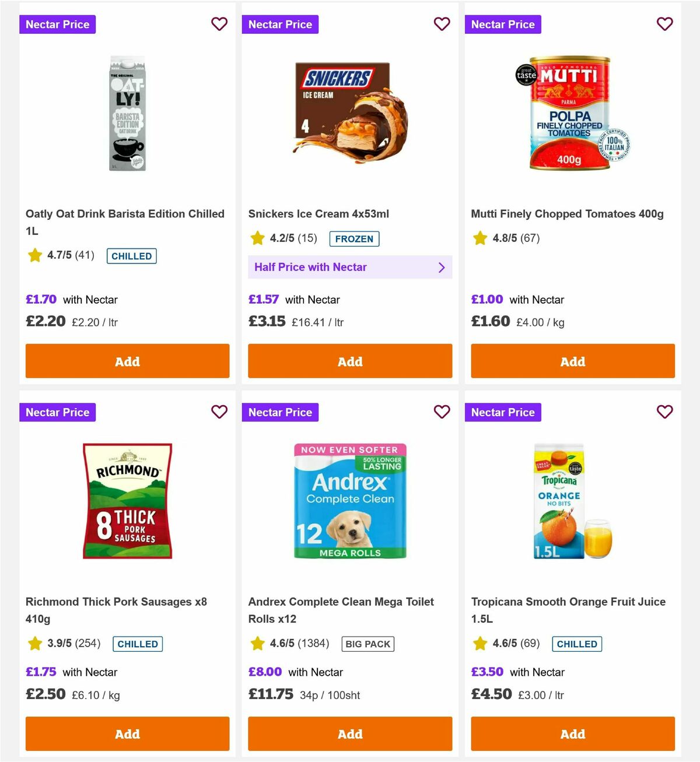Click the review count link on Andrex rating
700x762 pixels.
pos(314,643)
